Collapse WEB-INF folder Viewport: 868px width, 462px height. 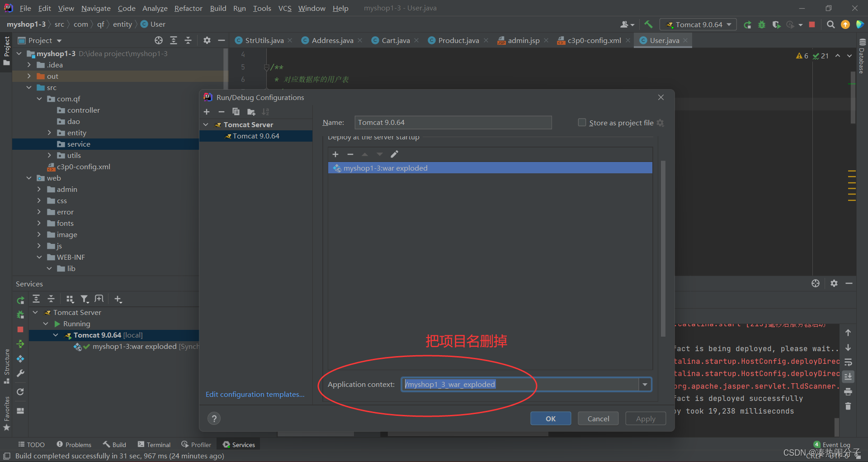click(x=39, y=257)
